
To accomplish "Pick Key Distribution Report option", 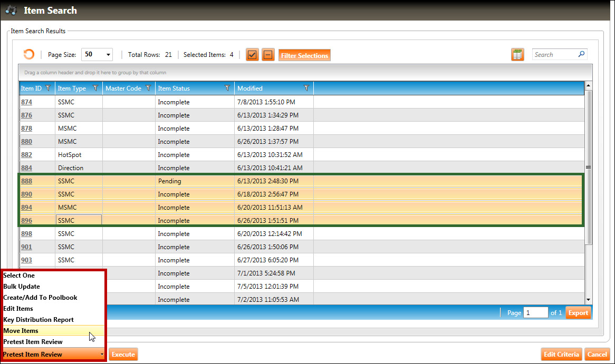I will tap(39, 320).
